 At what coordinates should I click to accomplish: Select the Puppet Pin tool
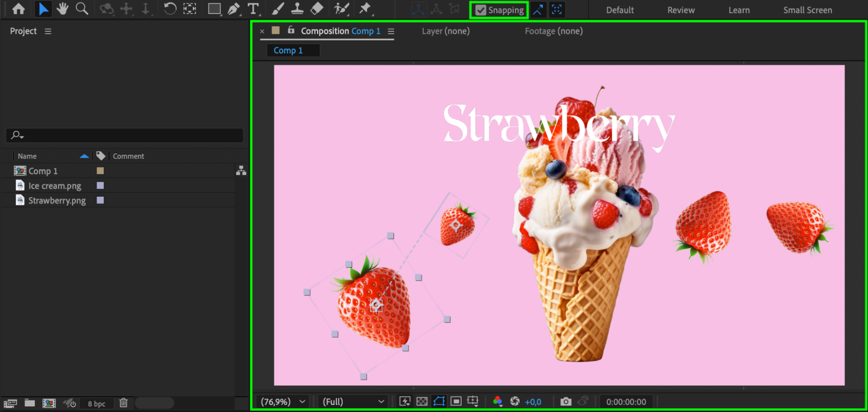365,9
